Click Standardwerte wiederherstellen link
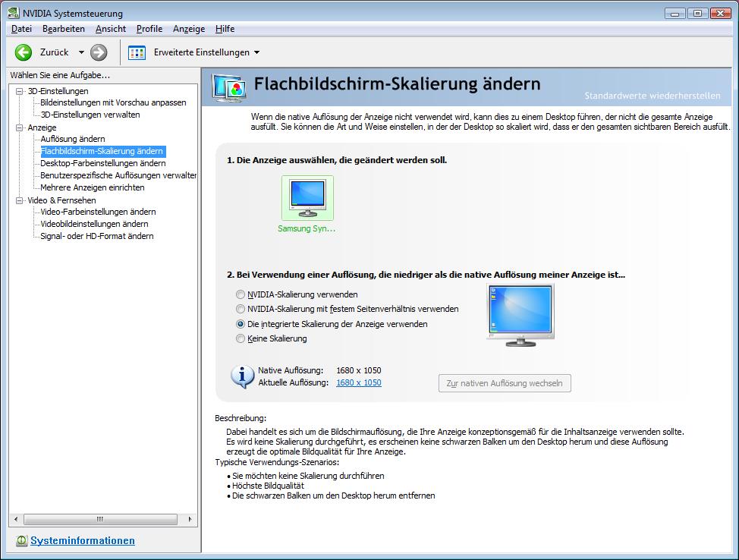The image size is (739, 560). (x=653, y=96)
